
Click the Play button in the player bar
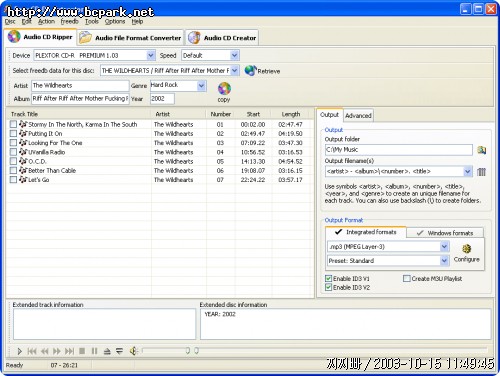[x=19, y=351]
